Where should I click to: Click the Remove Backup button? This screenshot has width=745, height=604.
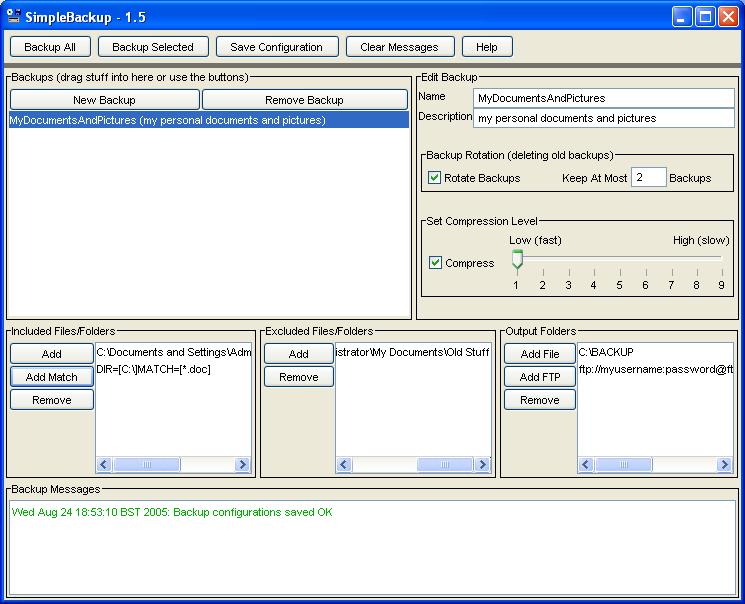pyautogui.click(x=304, y=100)
